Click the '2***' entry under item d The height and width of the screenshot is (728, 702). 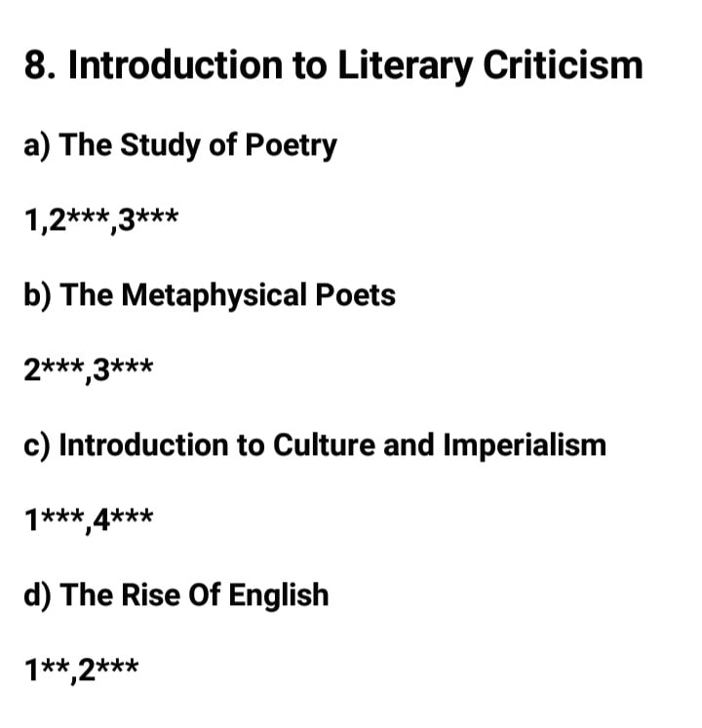[x=108, y=670]
